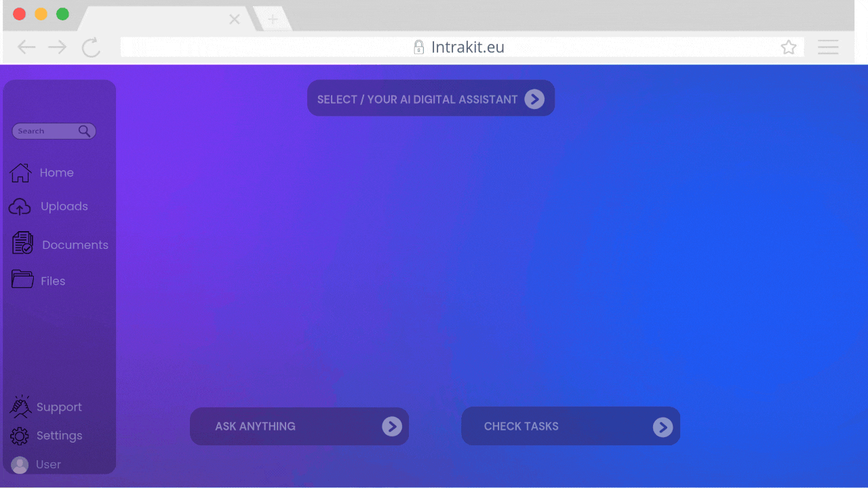The width and height of the screenshot is (868, 488).
Task: Click the Home house icon in sidebar
Action: click(20, 173)
